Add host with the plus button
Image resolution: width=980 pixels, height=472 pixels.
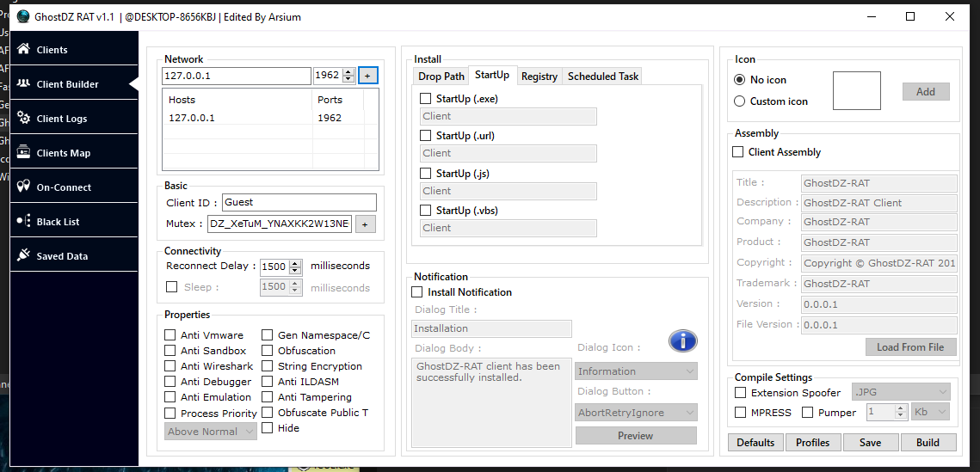pos(367,76)
